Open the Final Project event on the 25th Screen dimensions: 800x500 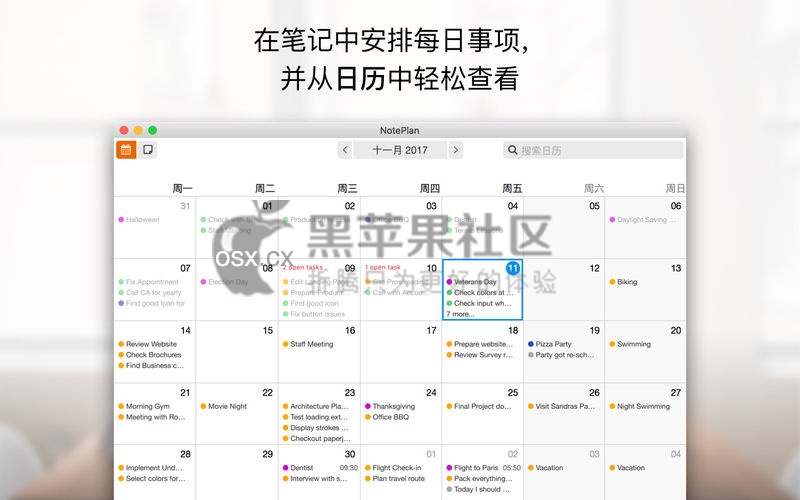[479, 406]
